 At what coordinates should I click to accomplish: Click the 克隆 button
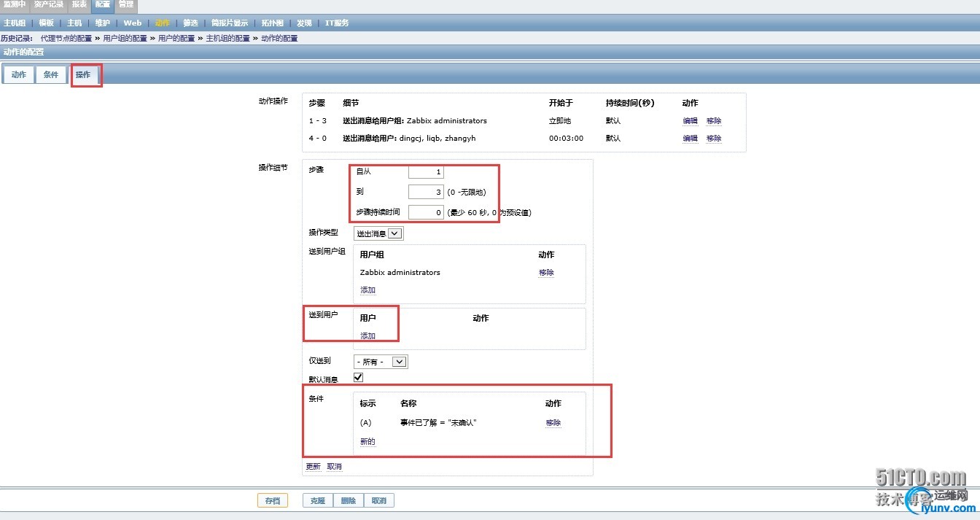tap(318, 501)
